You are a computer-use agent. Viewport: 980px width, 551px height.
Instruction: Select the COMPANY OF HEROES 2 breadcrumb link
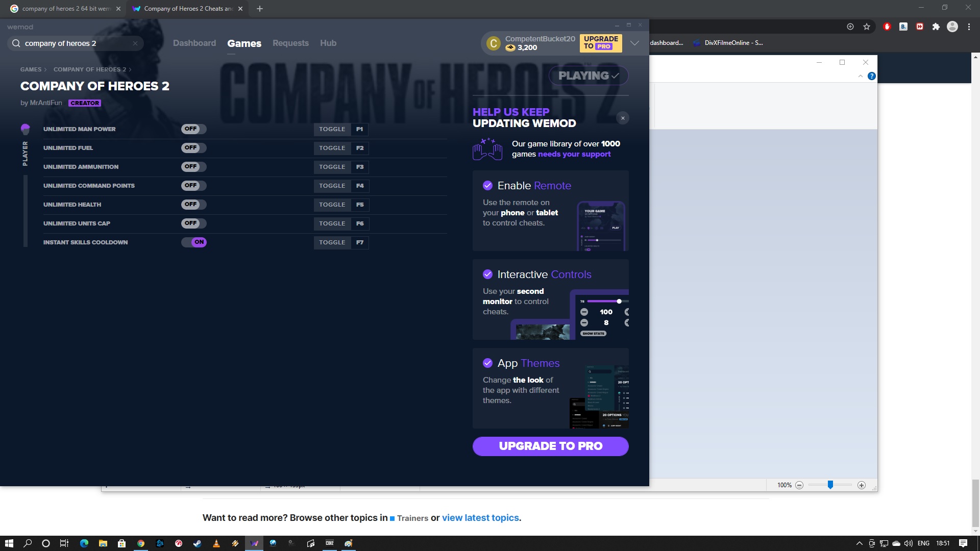click(89, 69)
